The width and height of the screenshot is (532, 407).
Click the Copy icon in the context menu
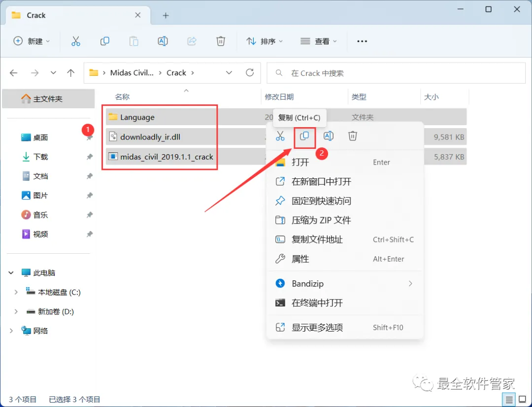coord(304,136)
